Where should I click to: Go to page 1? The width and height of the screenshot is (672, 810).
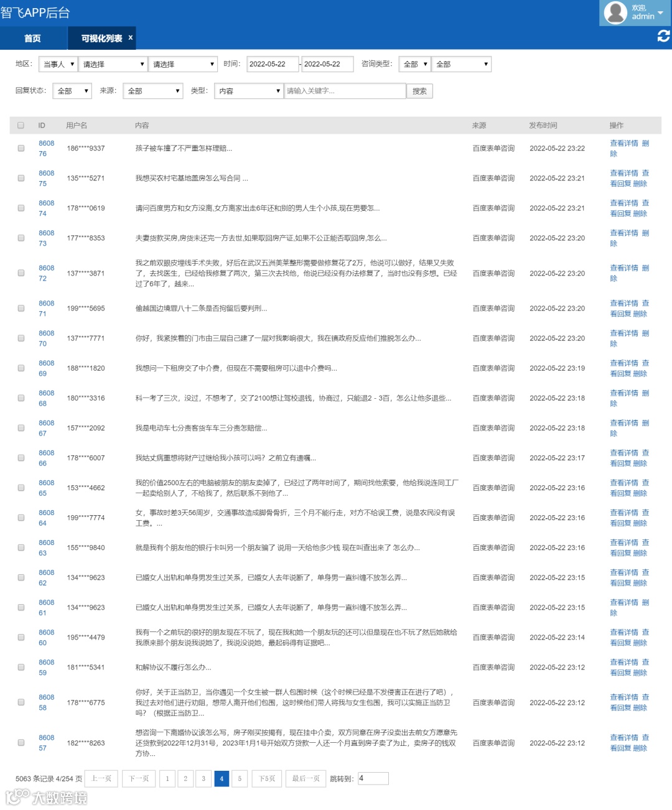coord(167,778)
